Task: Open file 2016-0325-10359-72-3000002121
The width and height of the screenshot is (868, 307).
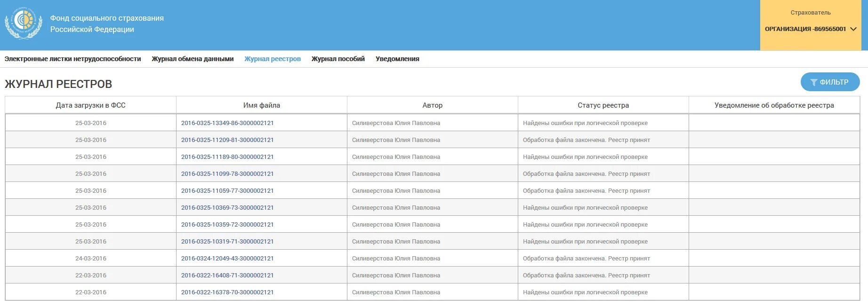Action: pyautogui.click(x=227, y=225)
